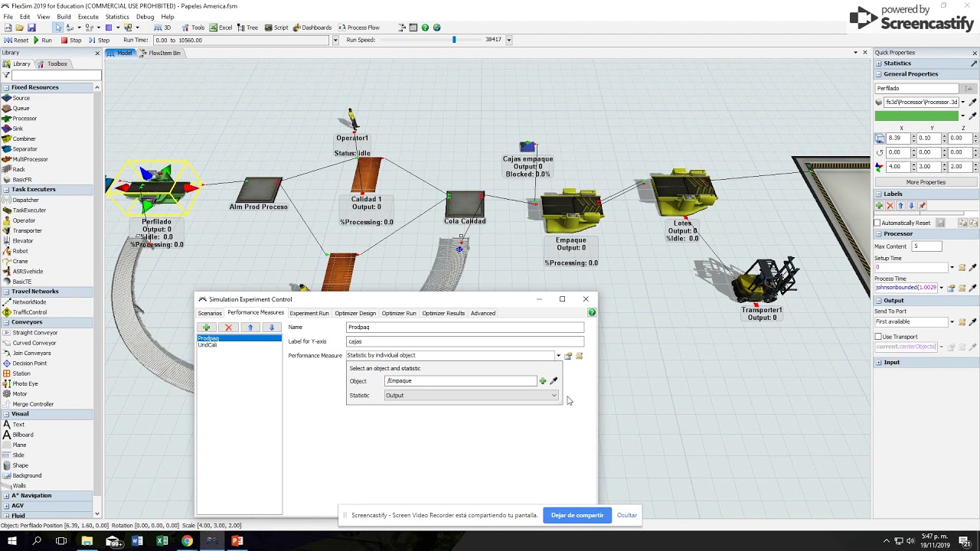Add a new performance measure with green plus

pos(207,328)
